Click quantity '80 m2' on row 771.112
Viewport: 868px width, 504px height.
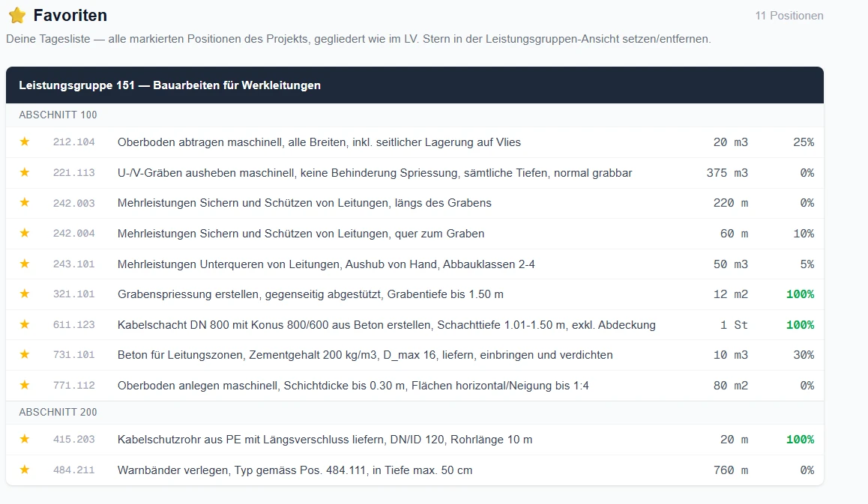[730, 386]
